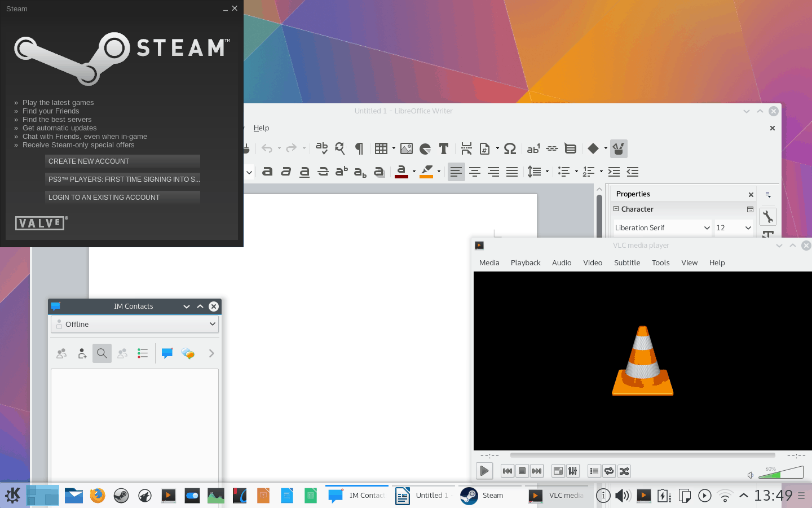Viewport: 812px width, 508px height.
Task: Open line spacing dropdown arrow
Action: (547, 172)
